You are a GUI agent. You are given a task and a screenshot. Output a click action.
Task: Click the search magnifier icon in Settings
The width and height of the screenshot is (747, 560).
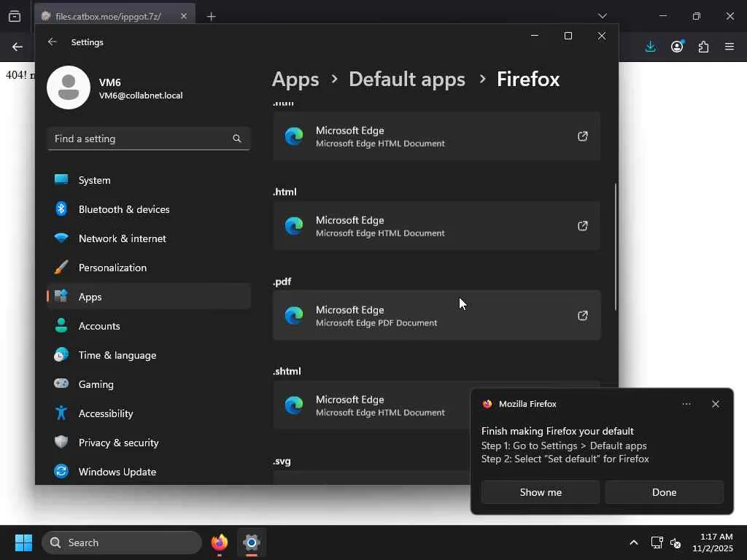pyautogui.click(x=237, y=139)
